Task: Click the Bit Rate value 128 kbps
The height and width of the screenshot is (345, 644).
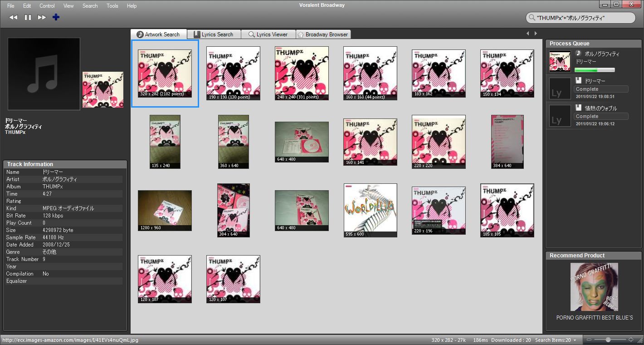Action: [x=53, y=216]
